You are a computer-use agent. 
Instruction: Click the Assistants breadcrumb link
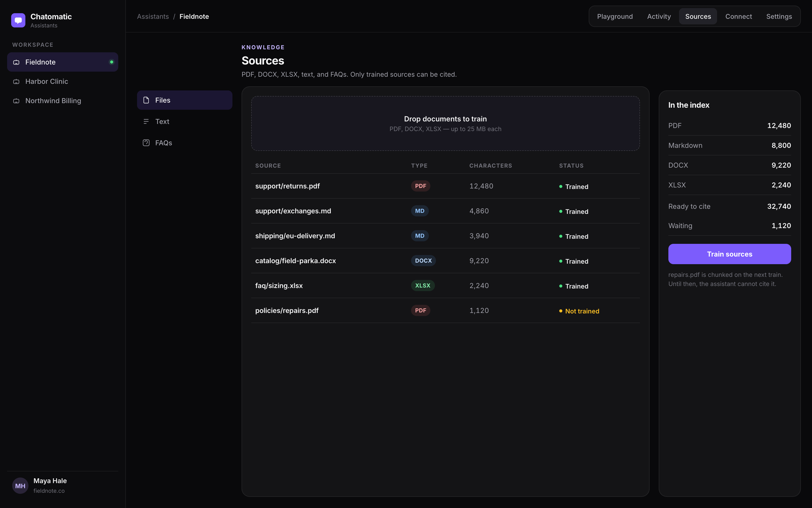click(153, 17)
